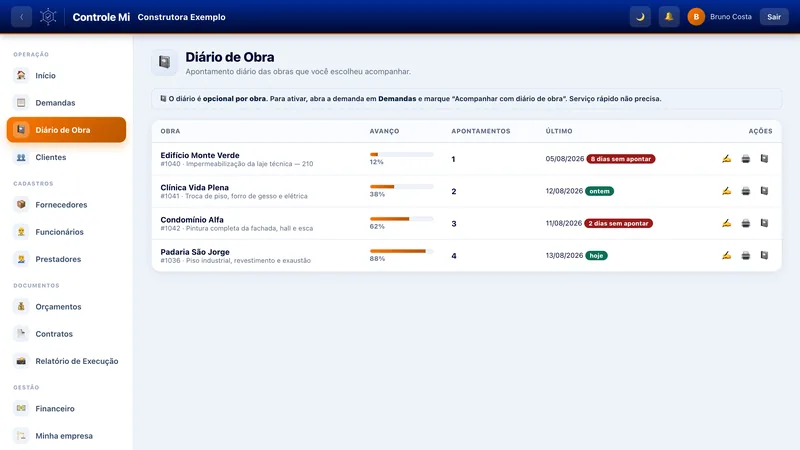Open the Clínica Vida Plena obra name
The image size is (800, 450).
(x=194, y=187)
